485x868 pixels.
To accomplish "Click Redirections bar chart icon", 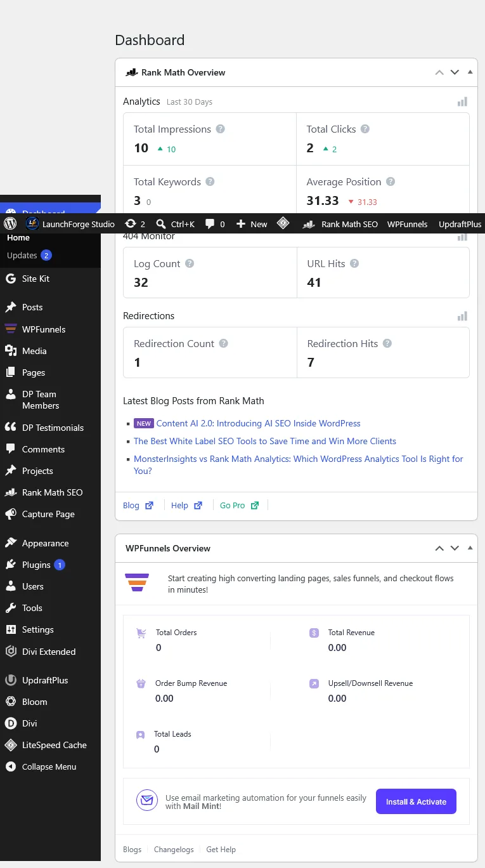I will point(462,316).
